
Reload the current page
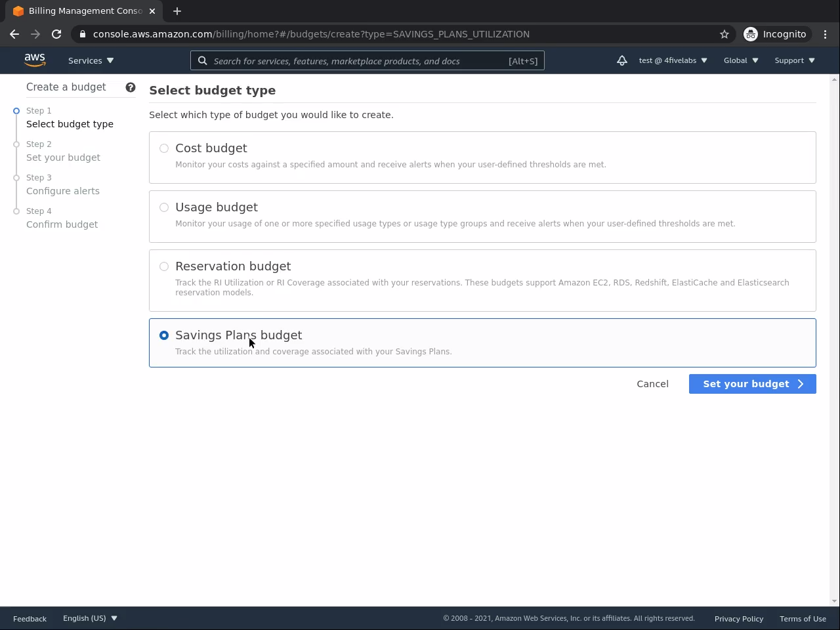tap(56, 34)
